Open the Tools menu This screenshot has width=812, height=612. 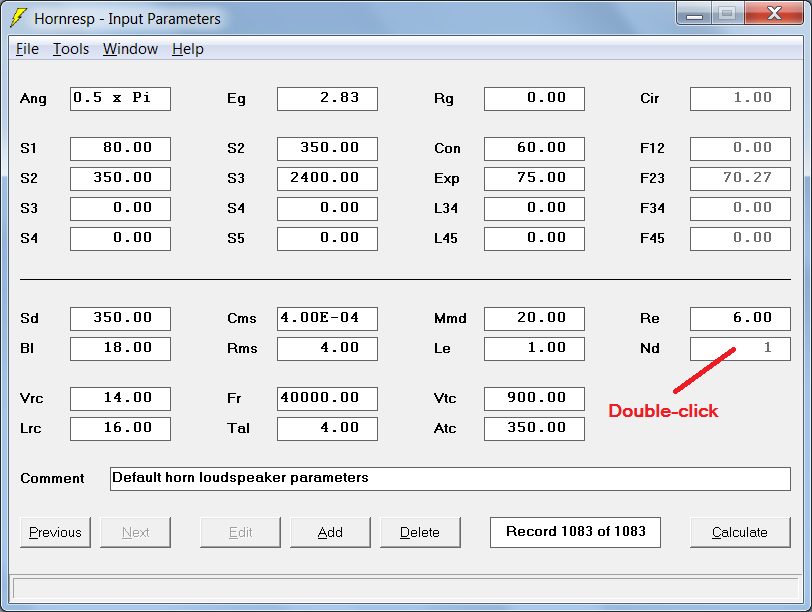(x=71, y=49)
